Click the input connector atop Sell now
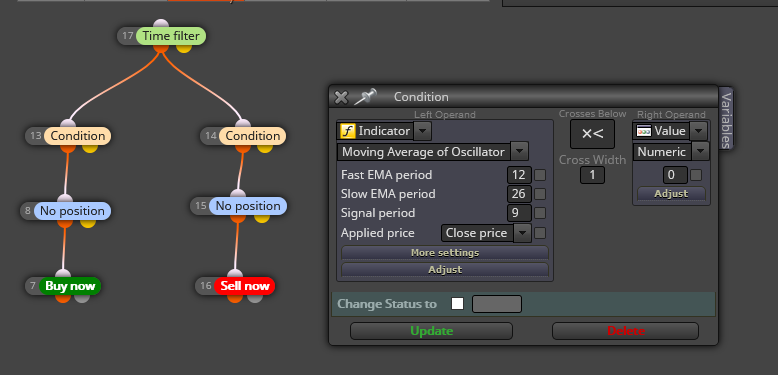 click(235, 274)
